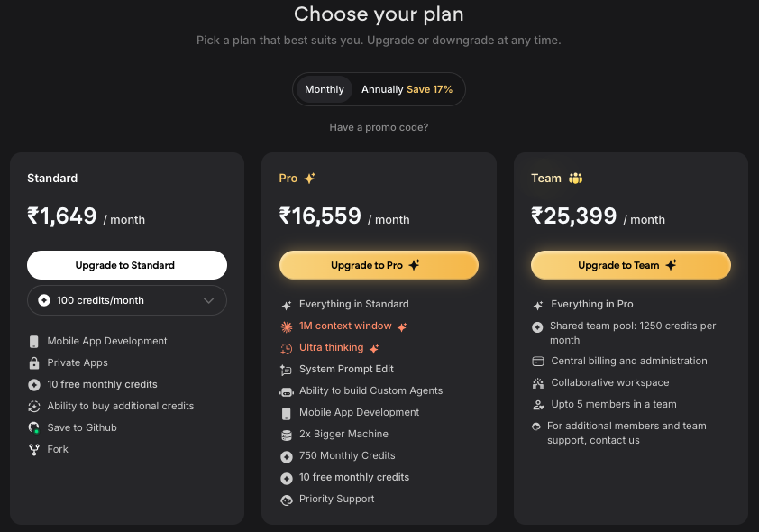
Task: Click Upgrade to Pro button
Action: pyautogui.click(x=379, y=265)
